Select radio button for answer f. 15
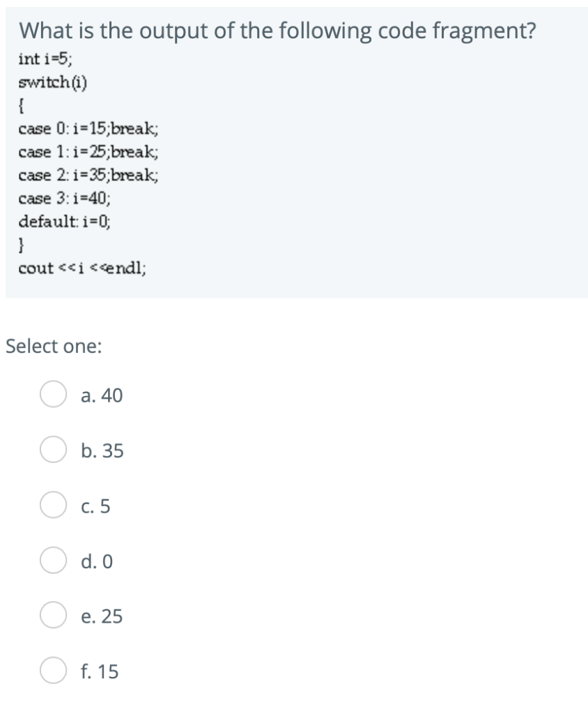Viewport: 588px width, 714px height. [52, 671]
